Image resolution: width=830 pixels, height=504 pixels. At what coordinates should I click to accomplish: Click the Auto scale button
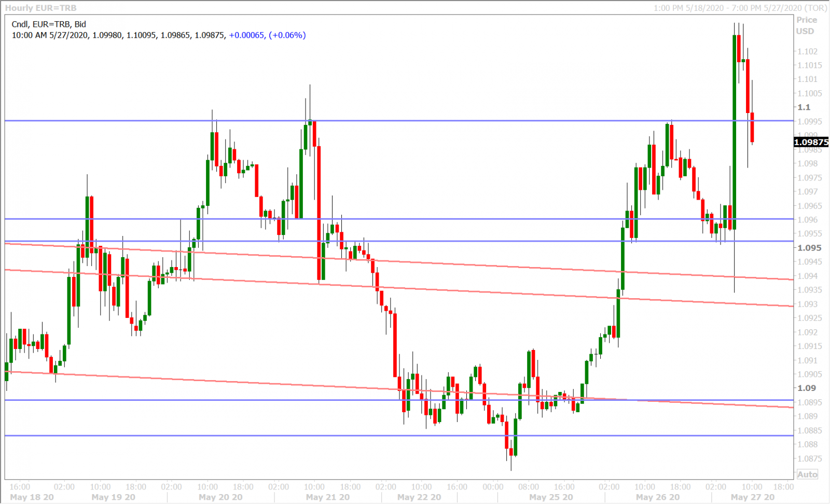coord(807,474)
